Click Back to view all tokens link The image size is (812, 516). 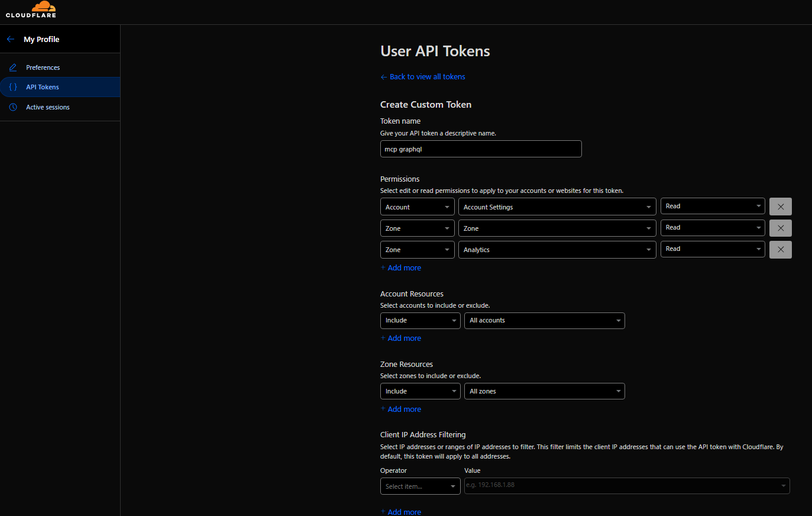point(426,77)
